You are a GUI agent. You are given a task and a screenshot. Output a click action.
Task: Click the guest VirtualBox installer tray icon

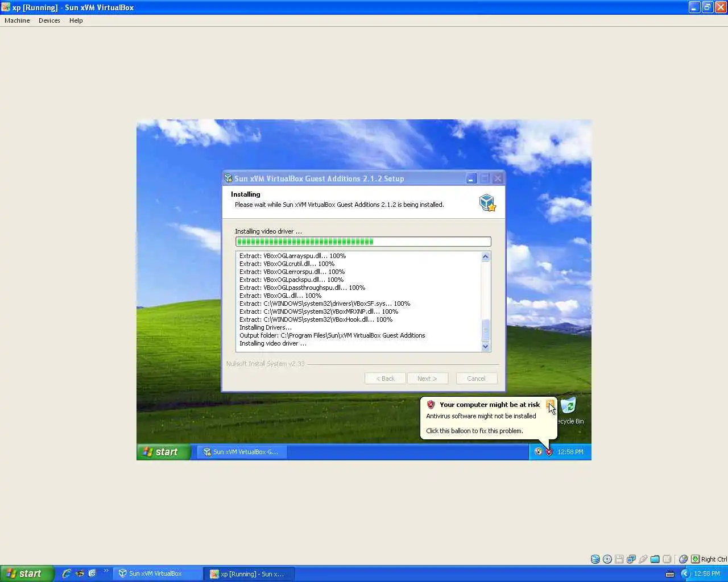point(539,452)
